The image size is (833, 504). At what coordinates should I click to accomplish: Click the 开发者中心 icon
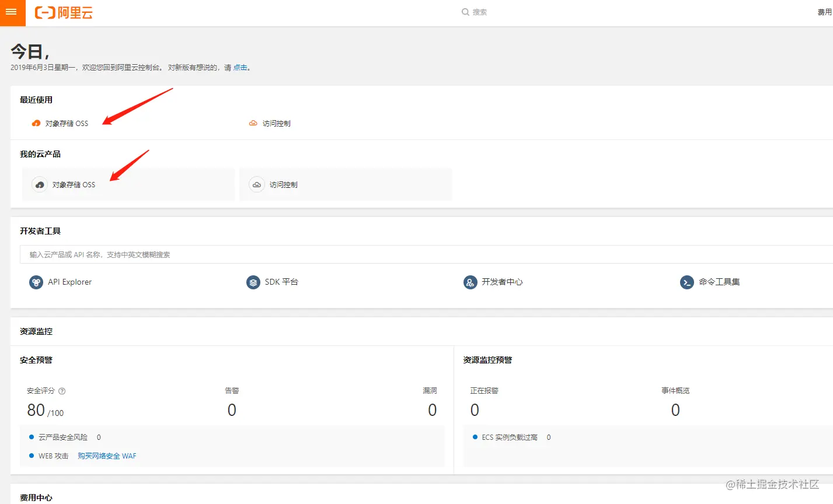click(470, 282)
